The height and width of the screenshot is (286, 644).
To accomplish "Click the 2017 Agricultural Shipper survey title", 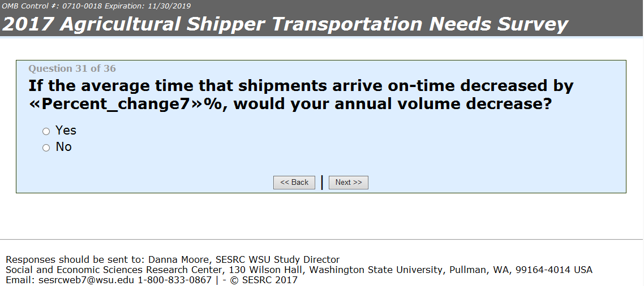I will point(285,24).
